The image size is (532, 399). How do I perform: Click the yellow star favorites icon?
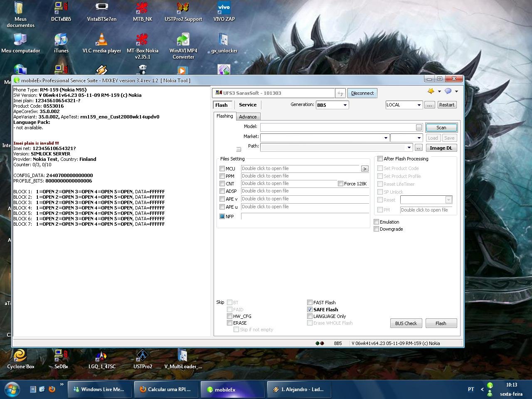point(431,91)
